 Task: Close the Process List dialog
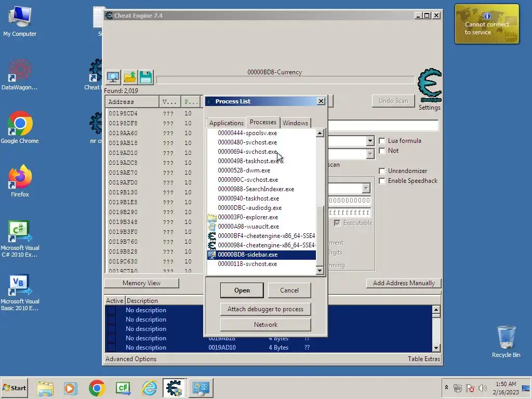click(x=321, y=101)
